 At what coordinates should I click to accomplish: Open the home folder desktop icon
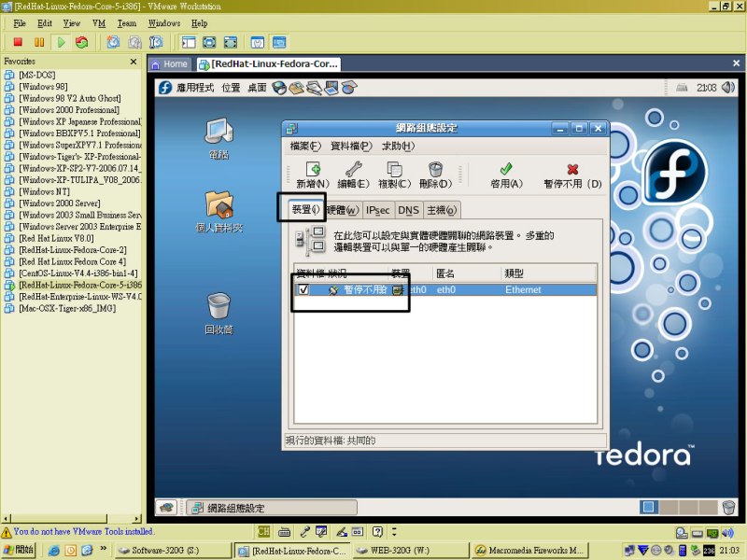219,204
